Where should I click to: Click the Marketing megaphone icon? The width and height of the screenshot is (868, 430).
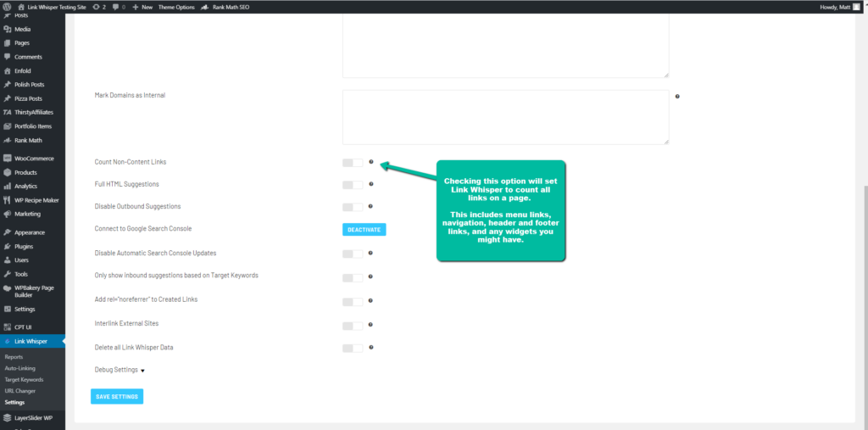(x=7, y=214)
